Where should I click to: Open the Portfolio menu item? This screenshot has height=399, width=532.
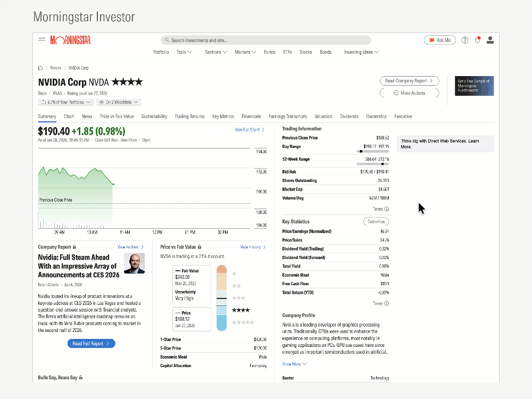(x=161, y=52)
